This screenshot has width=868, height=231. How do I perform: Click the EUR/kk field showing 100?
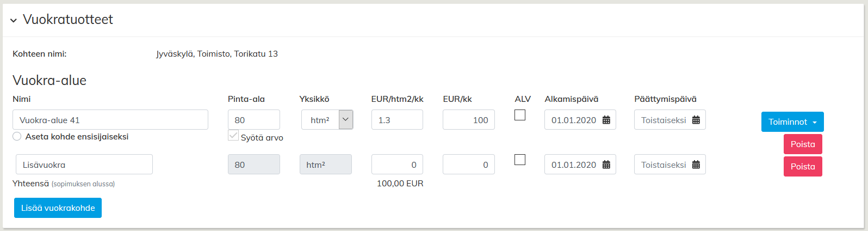click(468, 120)
